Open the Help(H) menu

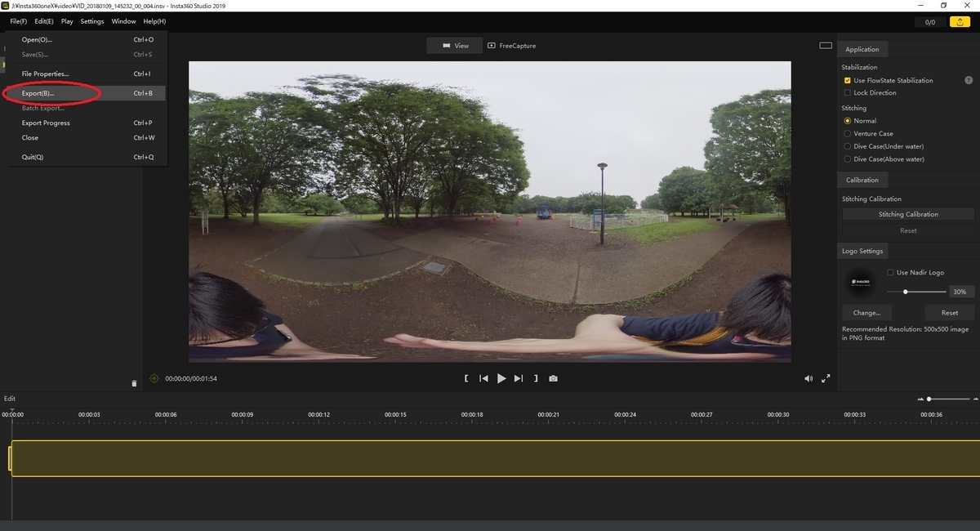tap(154, 21)
